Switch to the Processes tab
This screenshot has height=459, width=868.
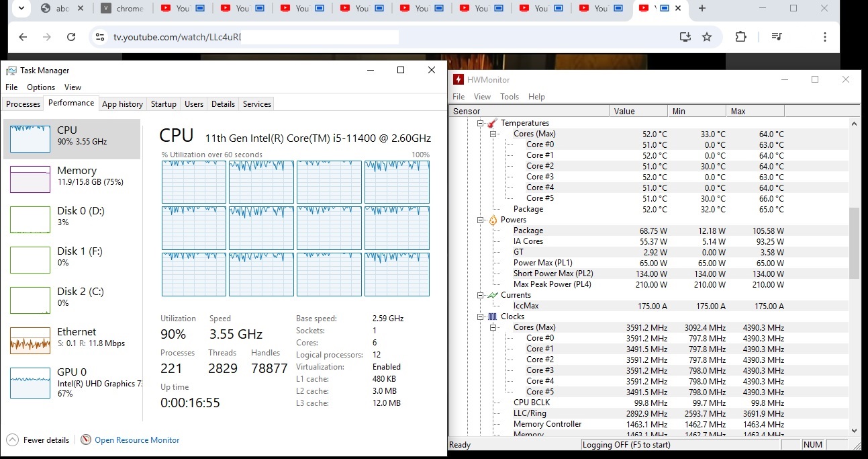pyautogui.click(x=23, y=104)
